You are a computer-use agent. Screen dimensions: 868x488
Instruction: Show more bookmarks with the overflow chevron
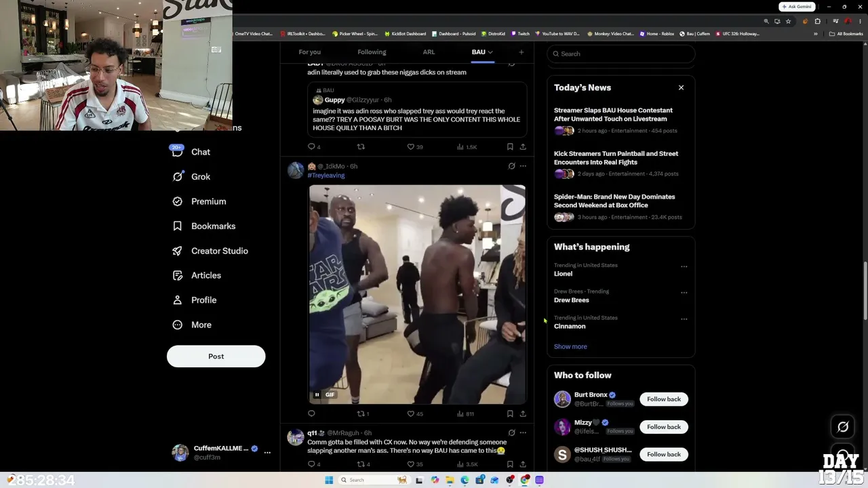(816, 34)
